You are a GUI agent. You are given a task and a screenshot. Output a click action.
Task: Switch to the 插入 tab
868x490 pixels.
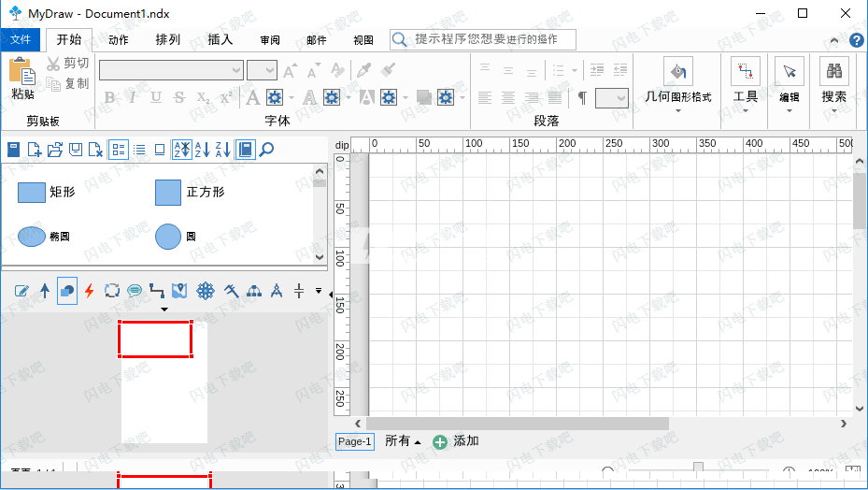click(220, 40)
